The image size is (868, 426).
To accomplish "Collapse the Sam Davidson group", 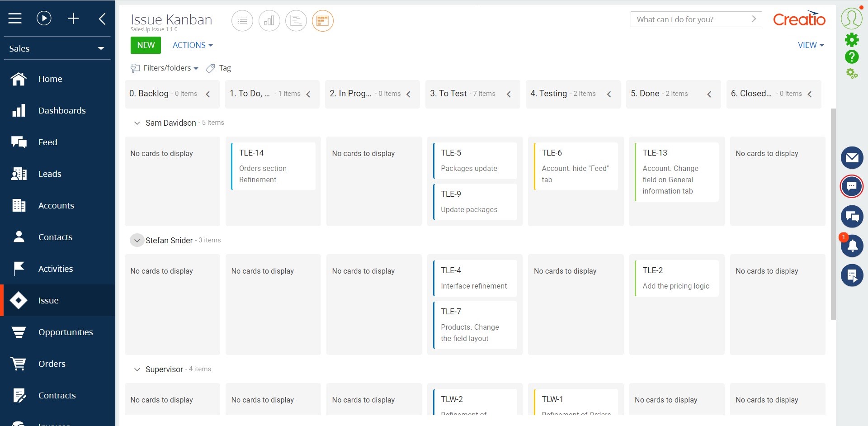I will click(137, 123).
